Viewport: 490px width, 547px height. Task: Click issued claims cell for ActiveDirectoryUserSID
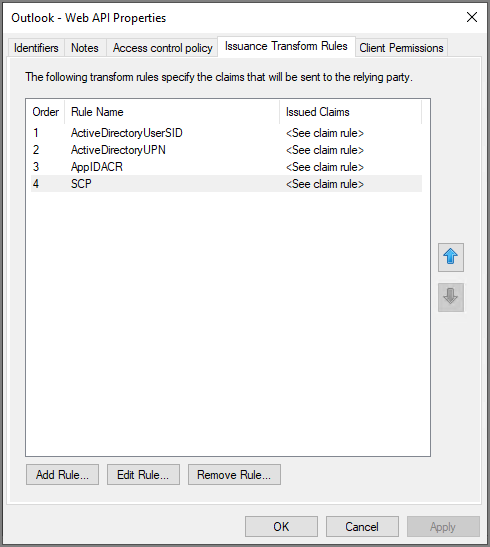pyautogui.click(x=325, y=133)
